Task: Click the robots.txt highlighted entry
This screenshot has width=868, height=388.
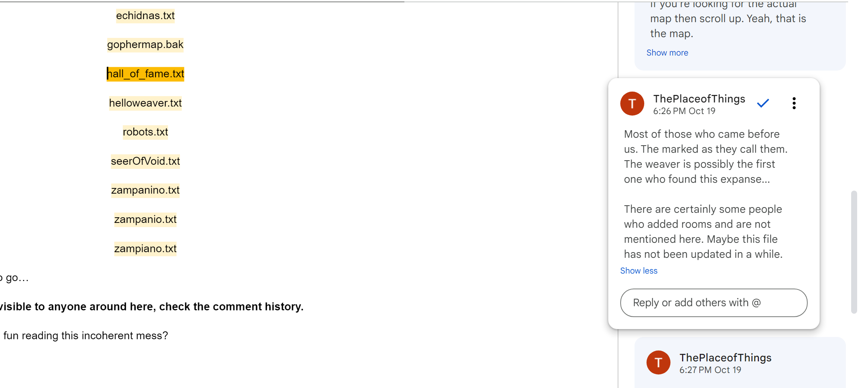Action: coord(145,132)
